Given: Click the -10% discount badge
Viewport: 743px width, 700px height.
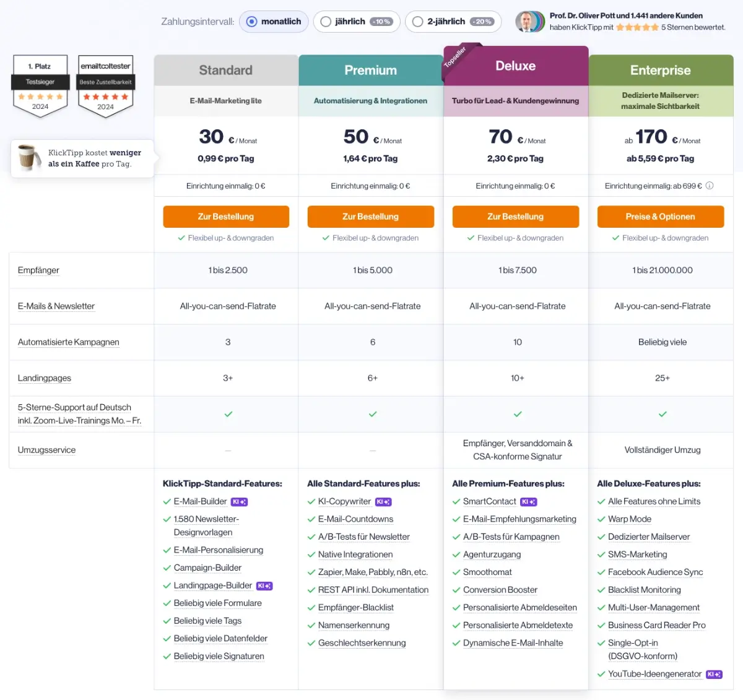Looking at the screenshot, I should [x=381, y=22].
